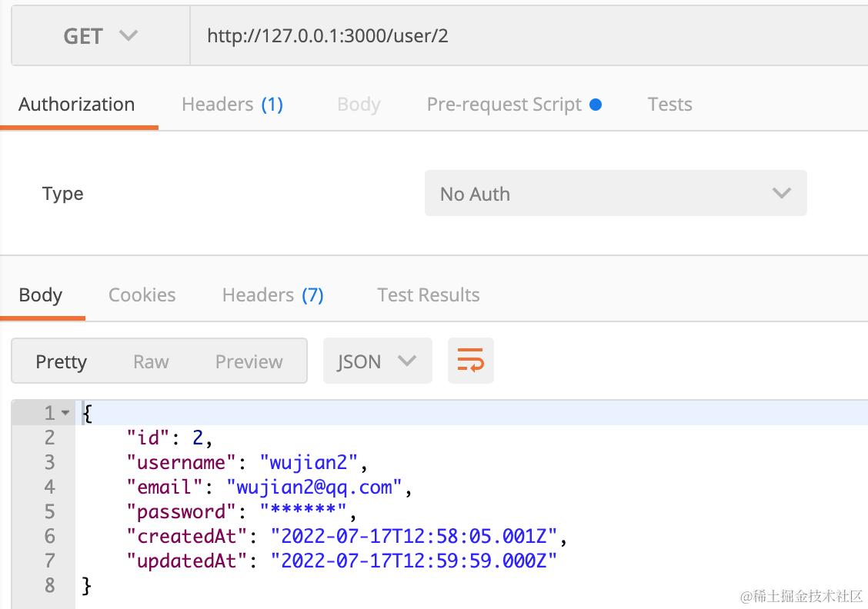This screenshot has width=868, height=609.
Task: Expand the No Auth type dropdown
Action: (x=615, y=194)
